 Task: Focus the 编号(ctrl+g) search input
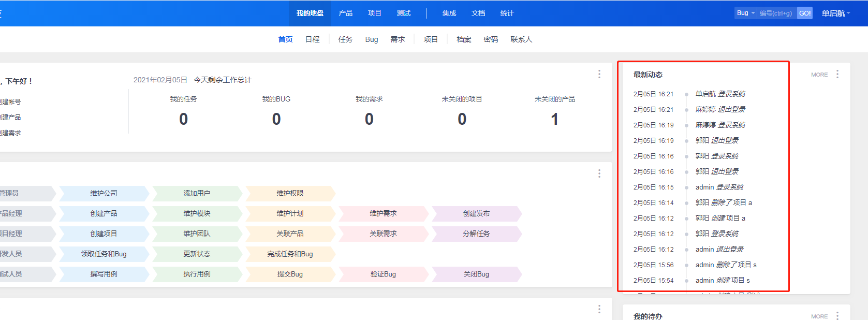point(777,13)
